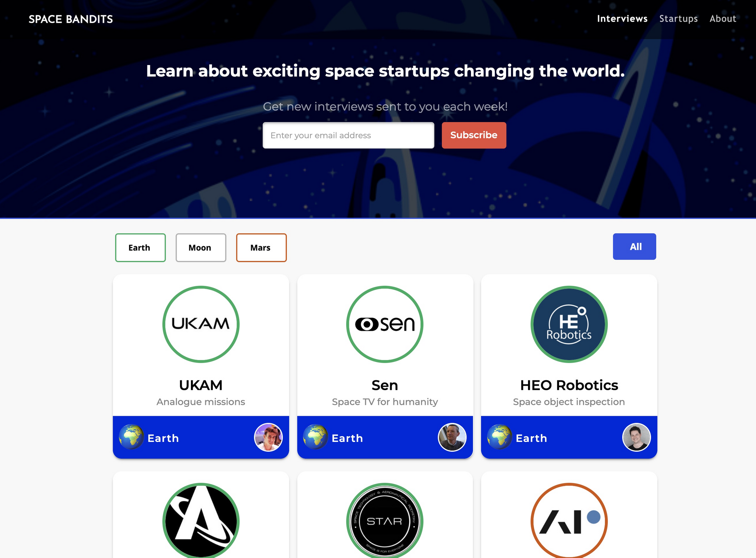Image resolution: width=756 pixels, height=558 pixels.
Task: Open the Startups nav item
Action: click(679, 19)
